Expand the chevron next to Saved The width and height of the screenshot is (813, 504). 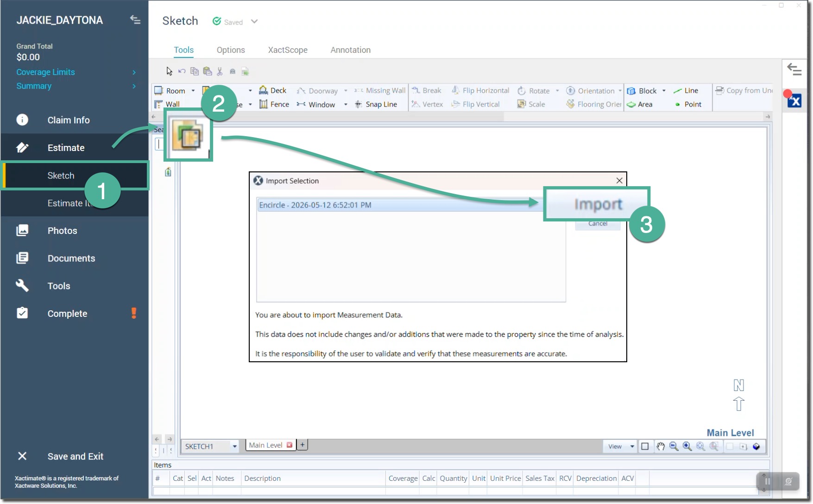[254, 21]
